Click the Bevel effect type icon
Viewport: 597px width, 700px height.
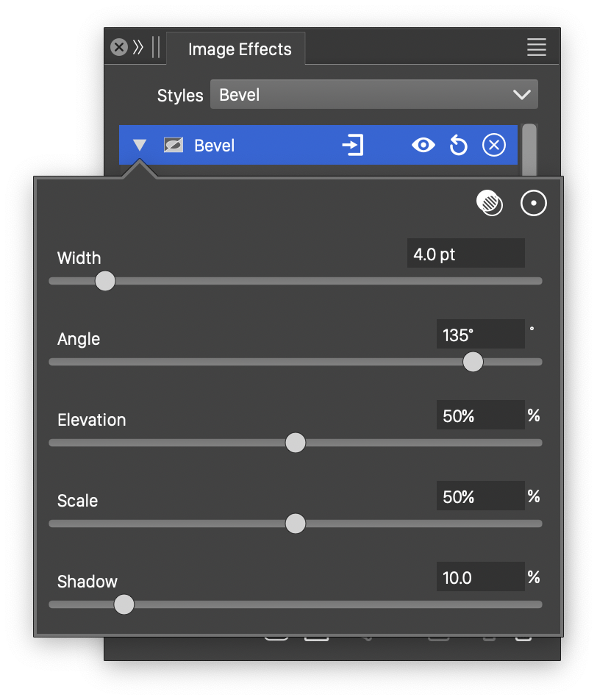coord(174,146)
